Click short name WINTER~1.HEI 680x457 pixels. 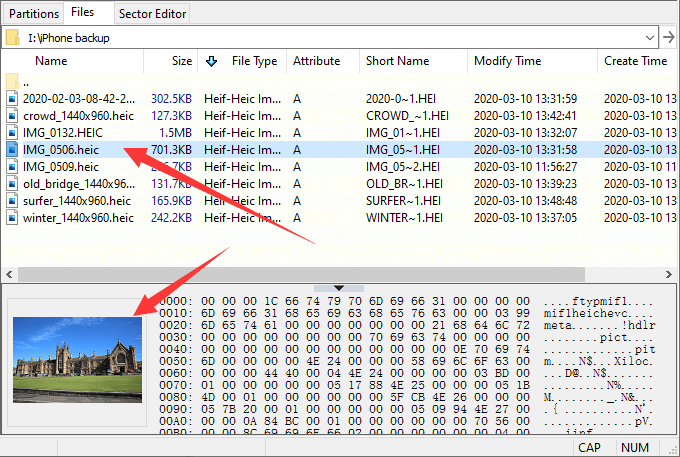(404, 218)
